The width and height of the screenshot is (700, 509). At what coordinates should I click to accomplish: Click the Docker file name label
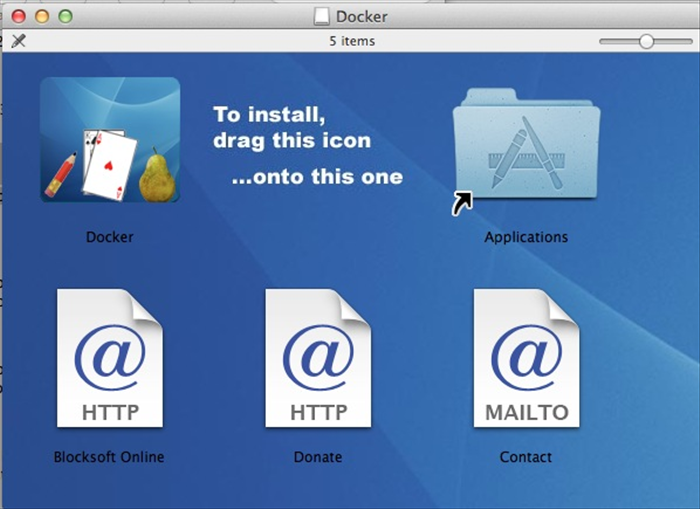[110, 237]
